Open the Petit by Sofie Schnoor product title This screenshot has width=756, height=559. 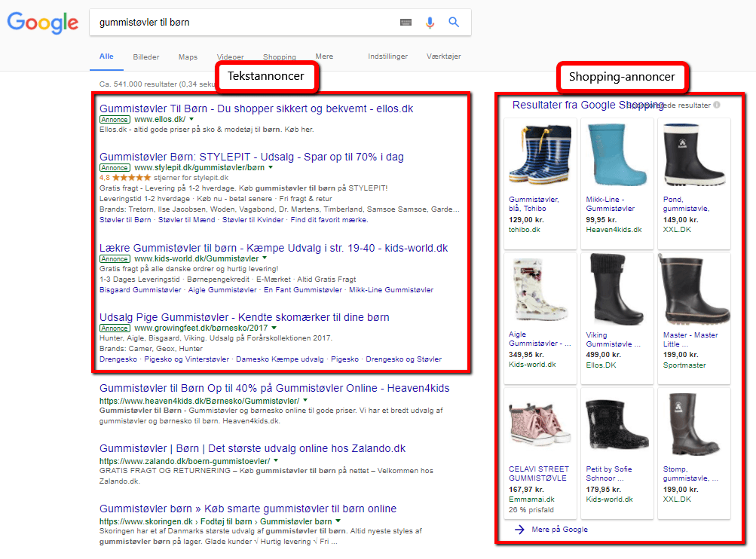click(609, 474)
